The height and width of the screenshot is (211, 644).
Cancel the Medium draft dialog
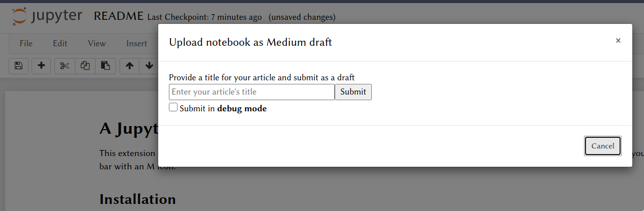click(x=603, y=146)
